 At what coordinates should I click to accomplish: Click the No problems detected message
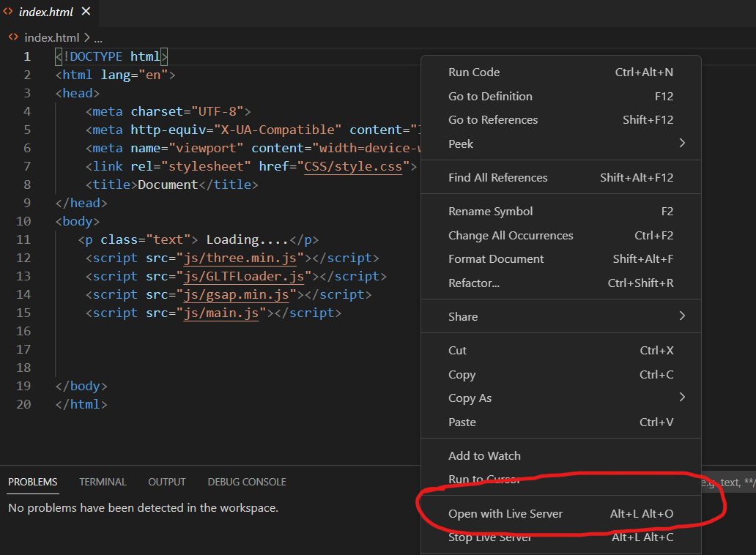pos(143,508)
